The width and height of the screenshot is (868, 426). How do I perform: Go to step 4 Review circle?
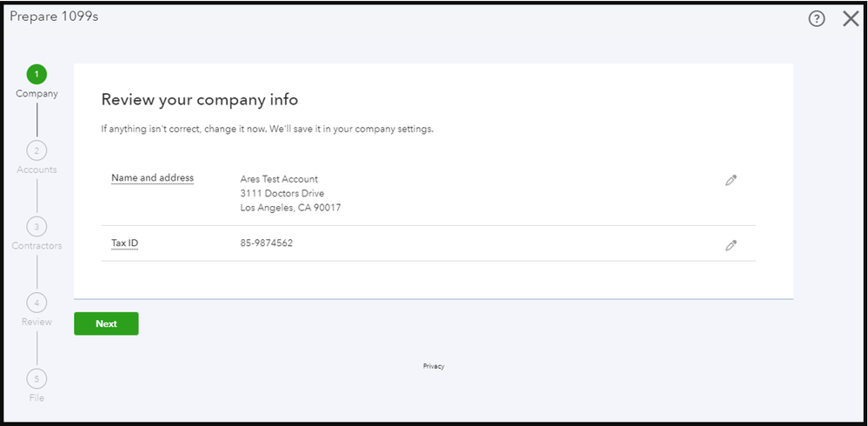coord(36,303)
